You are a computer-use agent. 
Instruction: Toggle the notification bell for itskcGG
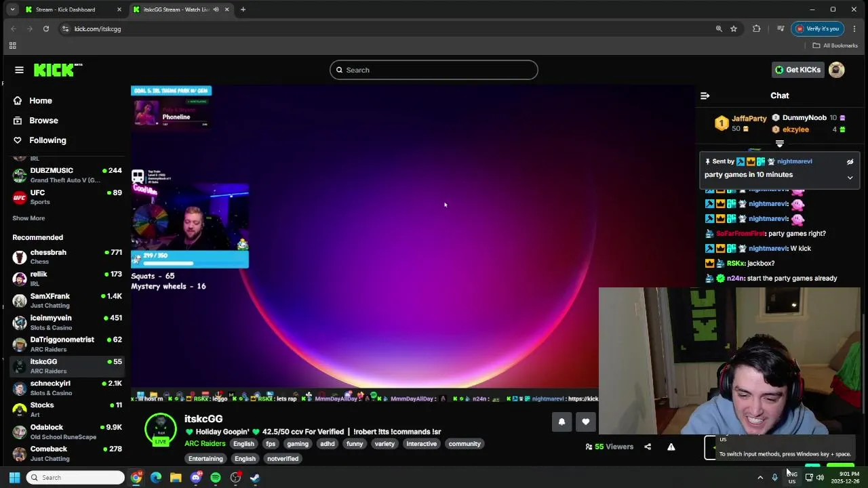(x=561, y=422)
